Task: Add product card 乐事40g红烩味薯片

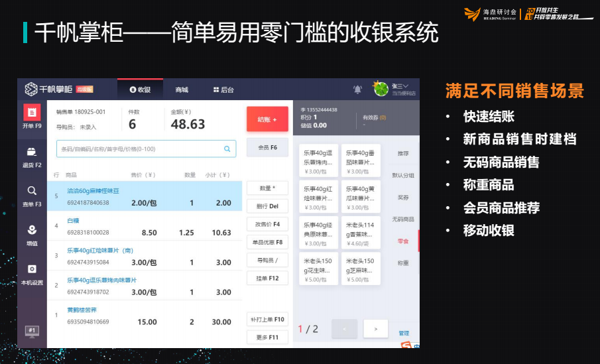Action: pos(318,197)
